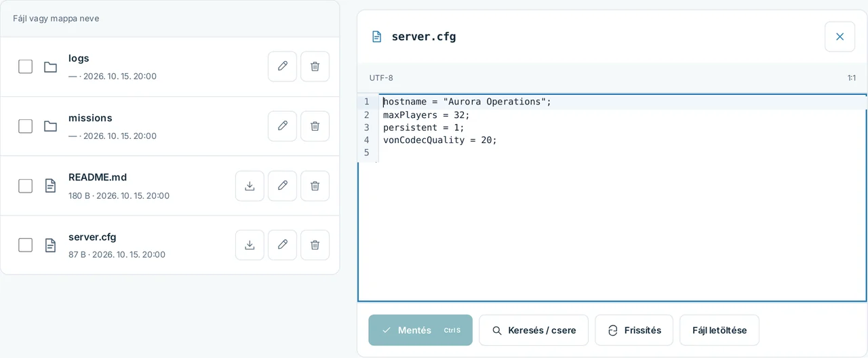
Task: Open server.cfg row pencil edit icon
Action: [x=282, y=245]
